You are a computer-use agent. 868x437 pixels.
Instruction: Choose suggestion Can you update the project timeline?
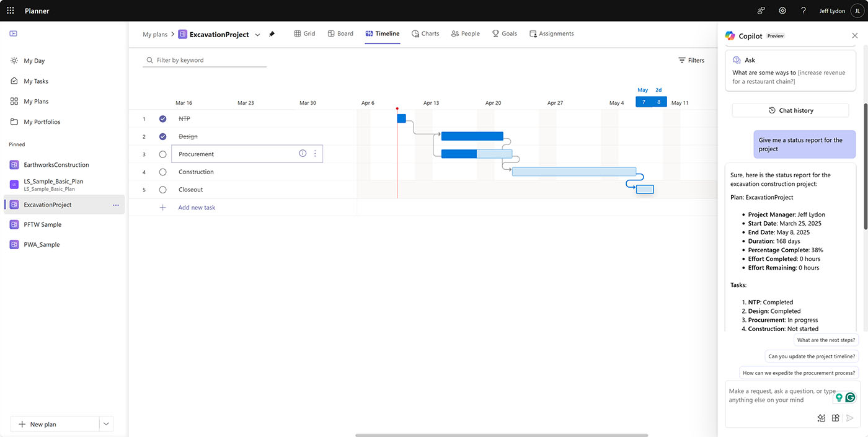click(812, 356)
